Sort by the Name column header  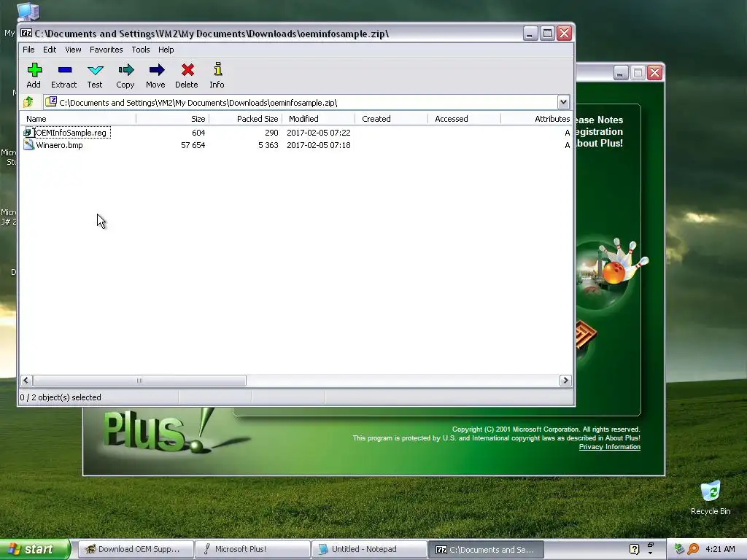[x=78, y=119]
